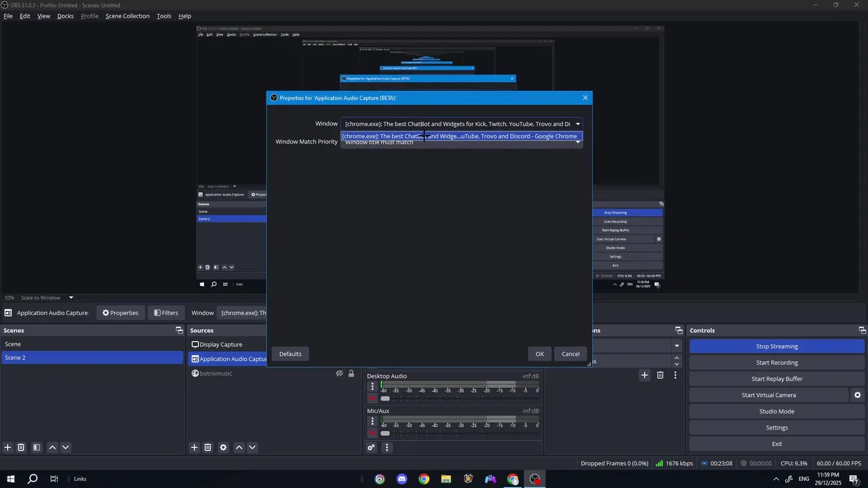Viewport: 868px width, 488px height.
Task: Open the Help menu
Action: (x=184, y=16)
